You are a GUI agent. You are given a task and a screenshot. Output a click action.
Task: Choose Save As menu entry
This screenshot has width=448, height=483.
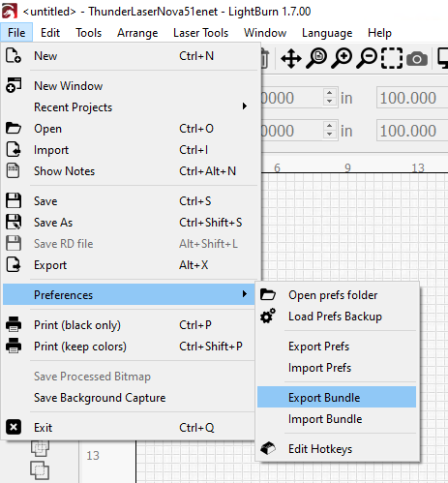131,223
